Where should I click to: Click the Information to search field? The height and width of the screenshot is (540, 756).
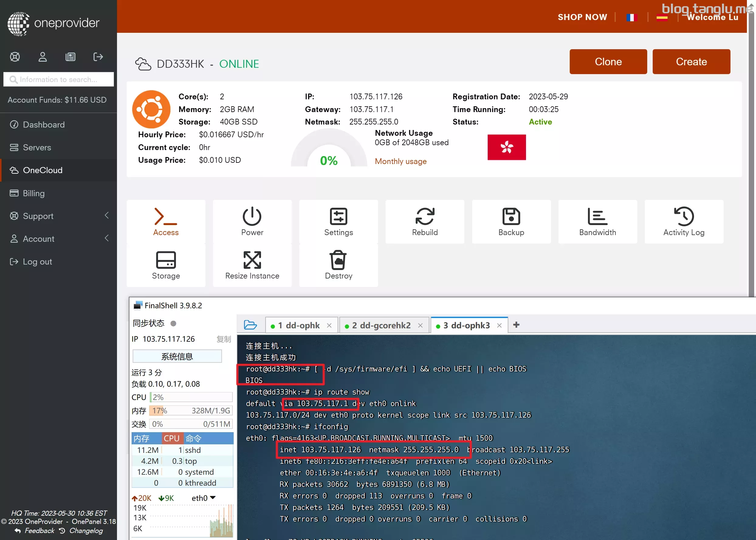point(59,80)
